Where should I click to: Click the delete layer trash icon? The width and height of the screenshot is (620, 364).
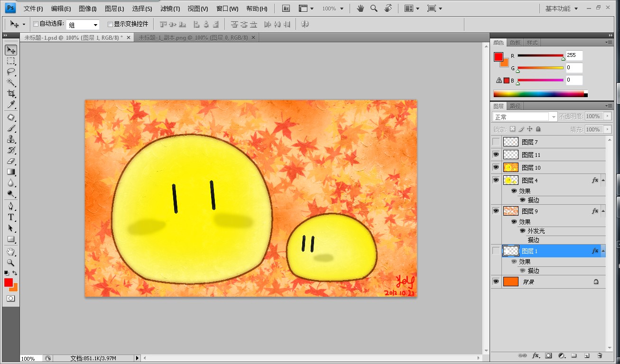[600, 355]
